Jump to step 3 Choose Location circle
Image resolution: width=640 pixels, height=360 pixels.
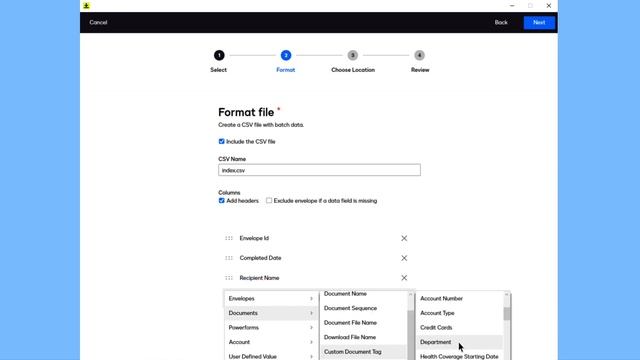pos(353,55)
